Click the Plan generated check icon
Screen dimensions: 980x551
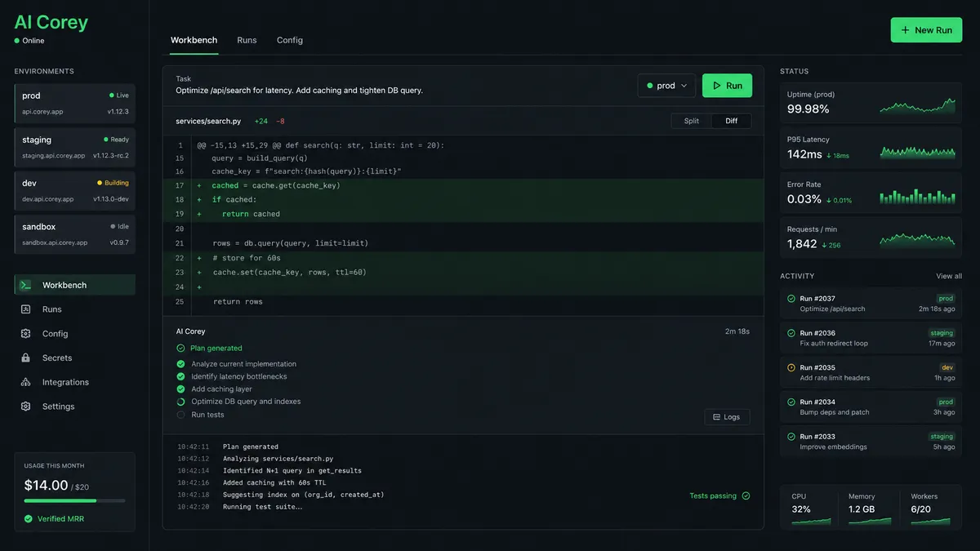[x=180, y=348]
